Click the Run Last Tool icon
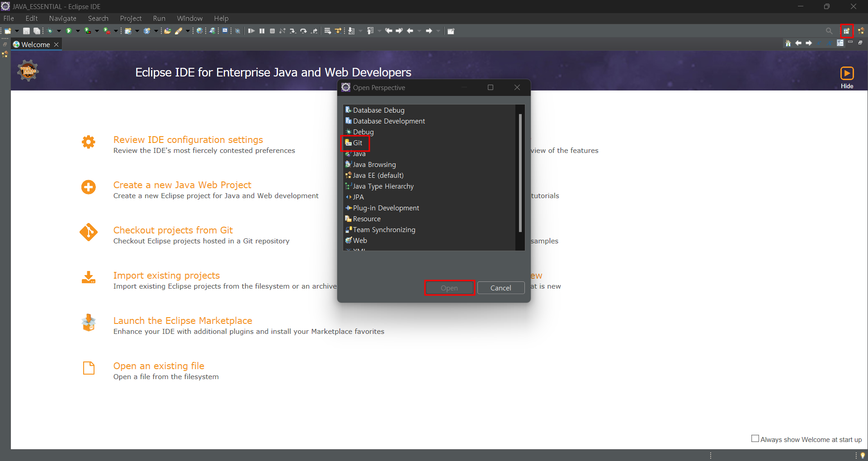 tap(107, 31)
